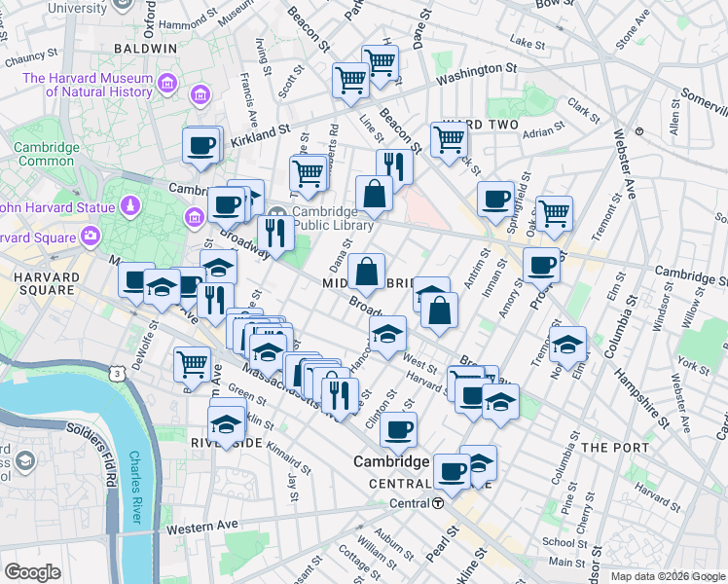Click the Cambridge city name label
Screen dimensions: 728x584
[391, 461]
